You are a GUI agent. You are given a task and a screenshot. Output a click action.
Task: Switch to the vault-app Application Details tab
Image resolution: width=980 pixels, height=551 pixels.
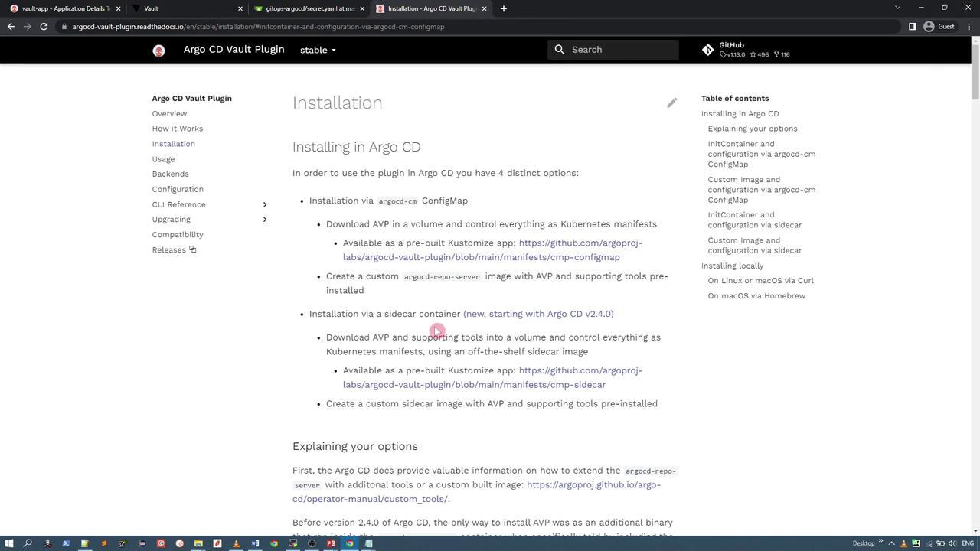click(x=64, y=8)
